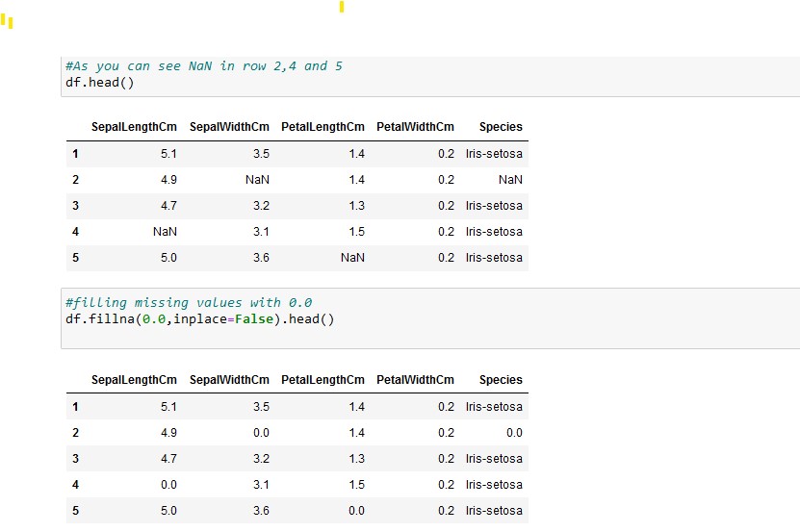Select NaN under SepalLengthCm in row 4
Viewport: 800px width, 532px height.
pyautogui.click(x=165, y=232)
